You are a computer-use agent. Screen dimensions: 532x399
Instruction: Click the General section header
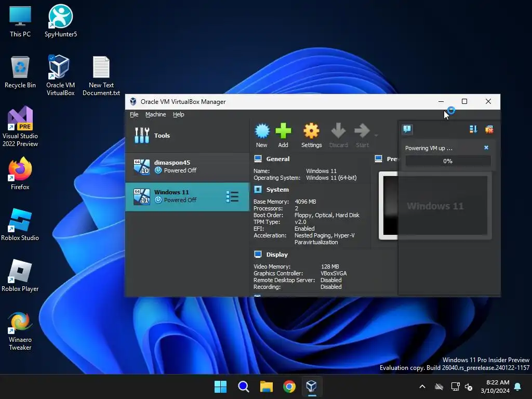(x=278, y=159)
